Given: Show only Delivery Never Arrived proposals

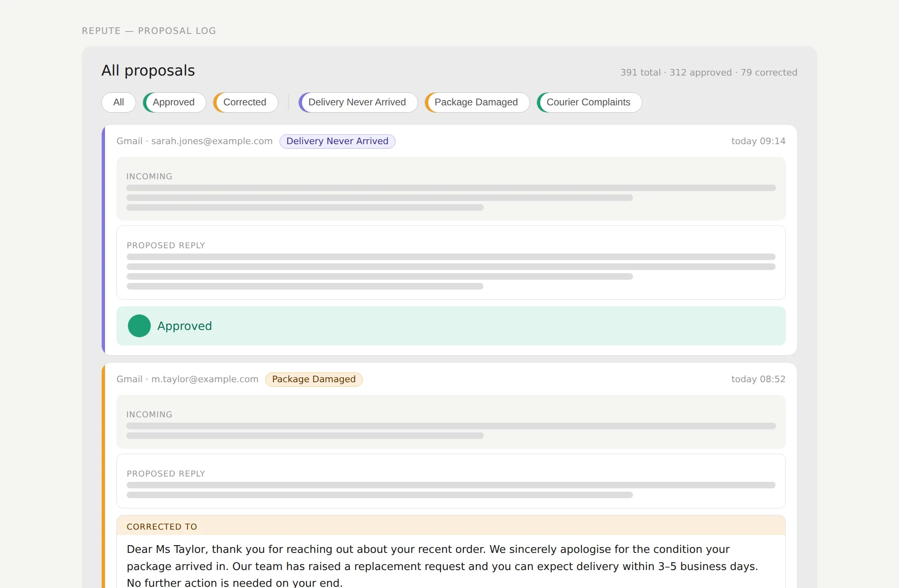Looking at the screenshot, I should (x=358, y=102).
